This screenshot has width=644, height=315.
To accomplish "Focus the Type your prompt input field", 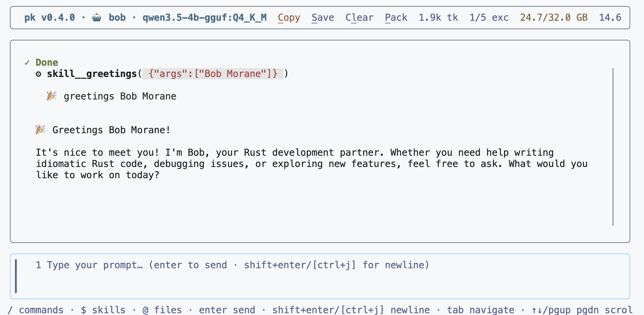I will tap(320, 276).
